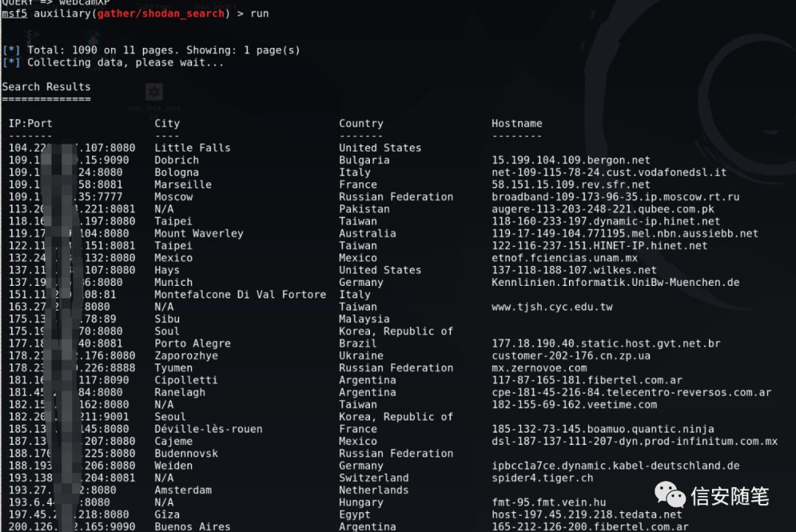Click the 'Pakistan' country cell
Viewport: 796px width, 532px height.
[x=364, y=209]
